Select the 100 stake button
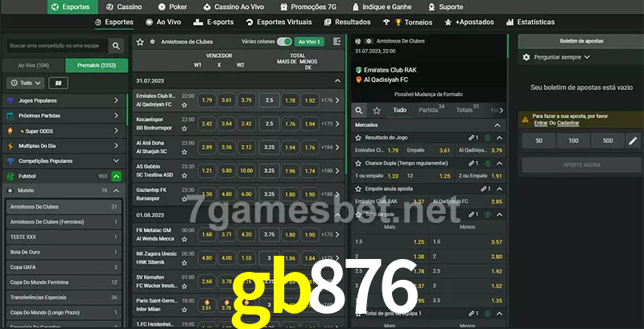The image size is (644, 329). coord(573,141)
